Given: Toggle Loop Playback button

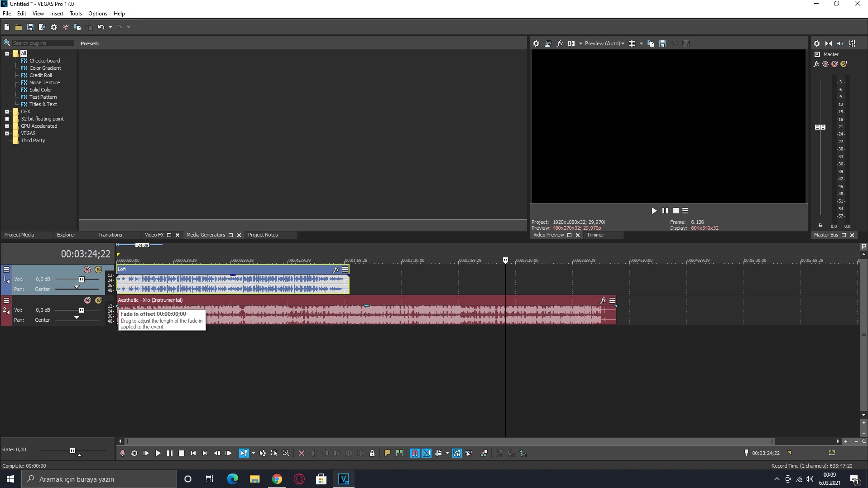Looking at the screenshot, I should (134, 453).
